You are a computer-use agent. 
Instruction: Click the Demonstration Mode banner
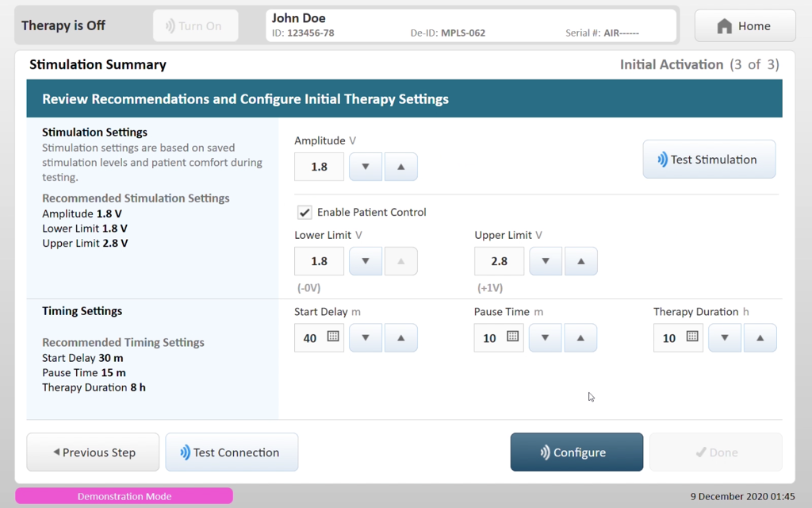pyautogui.click(x=124, y=496)
